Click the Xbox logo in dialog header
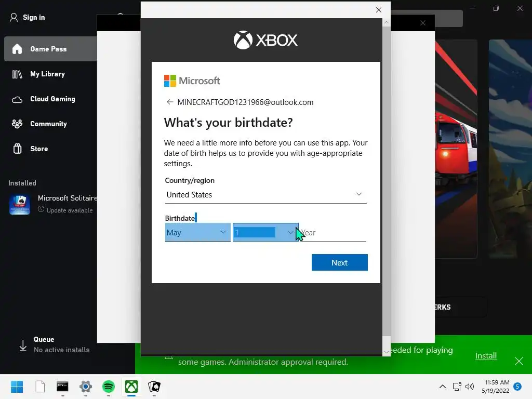Image resolution: width=532 pixels, height=399 pixels. click(x=265, y=40)
